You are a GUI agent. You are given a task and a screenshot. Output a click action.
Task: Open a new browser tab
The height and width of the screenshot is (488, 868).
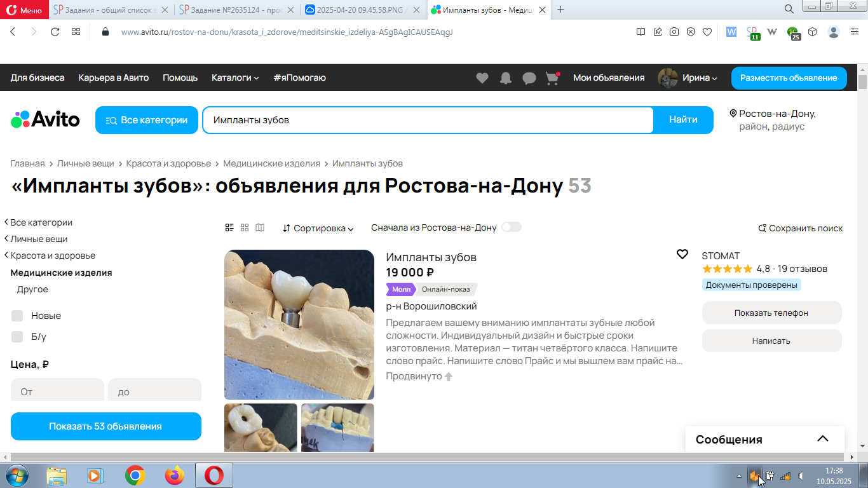tap(561, 9)
